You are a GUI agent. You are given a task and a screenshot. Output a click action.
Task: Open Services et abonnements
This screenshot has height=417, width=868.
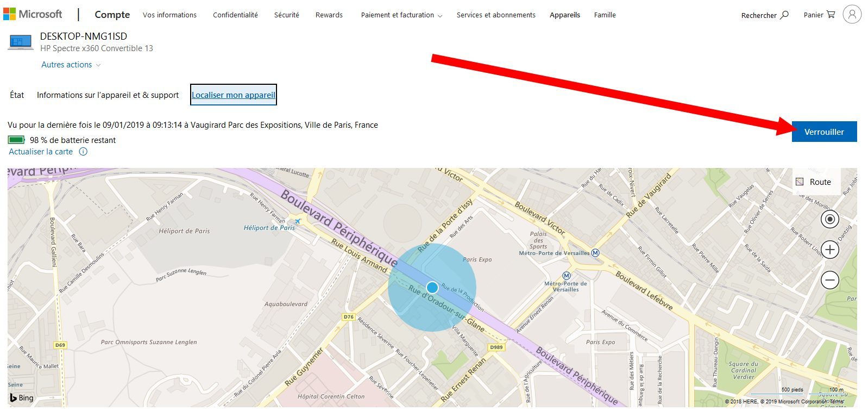pos(496,15)
